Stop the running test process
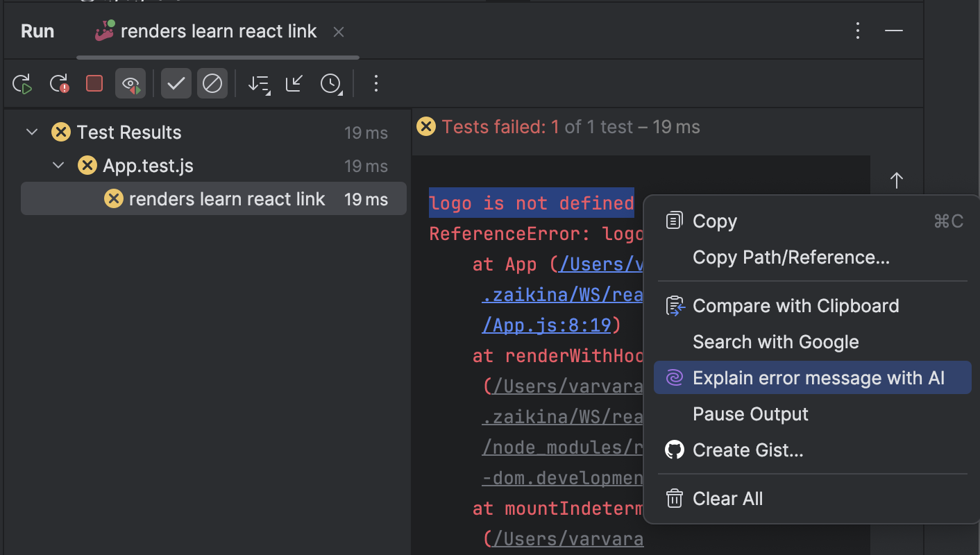The image size is (980, 555). (x=94, y=84)
